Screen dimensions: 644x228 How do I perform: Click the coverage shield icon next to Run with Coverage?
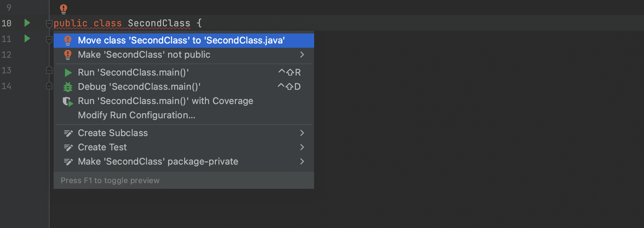coord(68,101)
